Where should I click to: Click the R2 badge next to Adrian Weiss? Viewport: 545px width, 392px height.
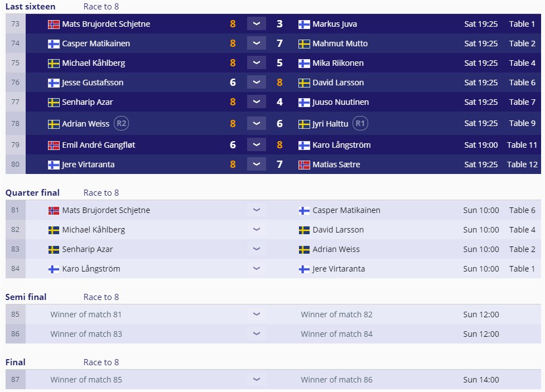click(x=120, y=123)
